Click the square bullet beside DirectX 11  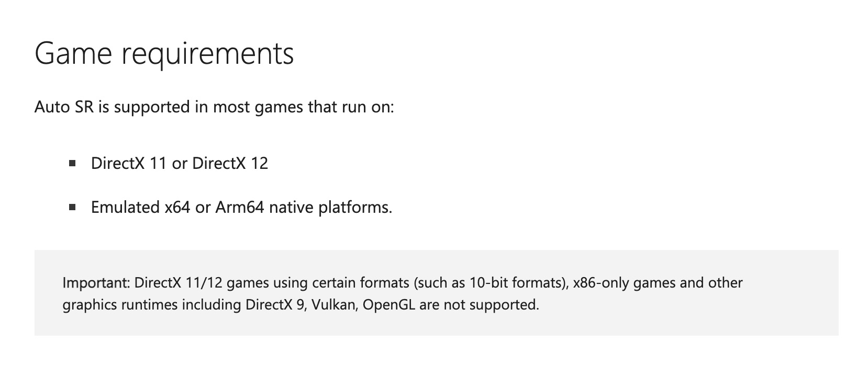point(72,164)
